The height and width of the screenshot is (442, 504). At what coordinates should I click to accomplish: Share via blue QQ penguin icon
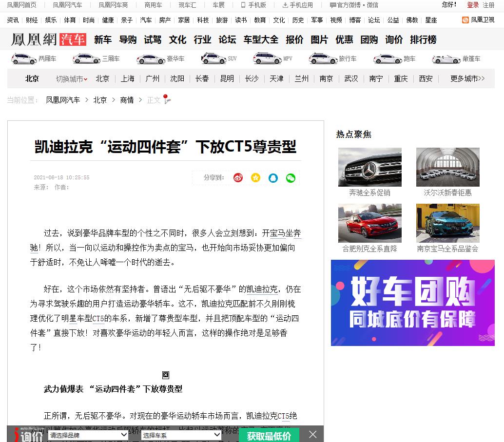(273, 178)
